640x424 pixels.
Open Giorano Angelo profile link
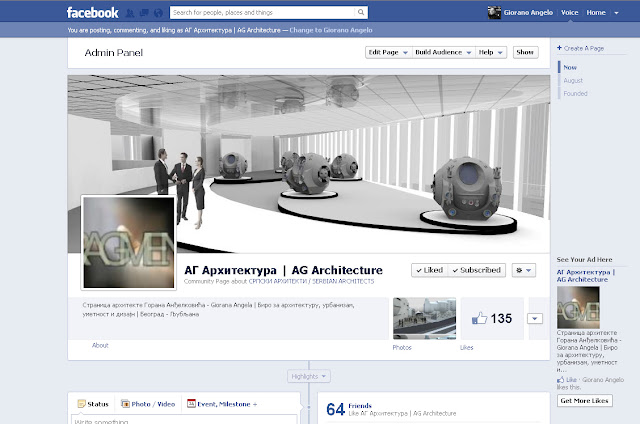point(528,13)
